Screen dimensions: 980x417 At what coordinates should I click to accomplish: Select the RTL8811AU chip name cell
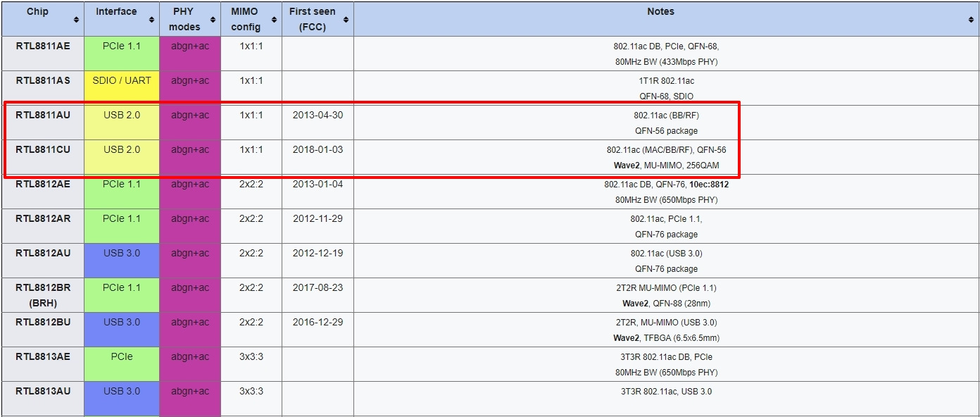(43, 115)
